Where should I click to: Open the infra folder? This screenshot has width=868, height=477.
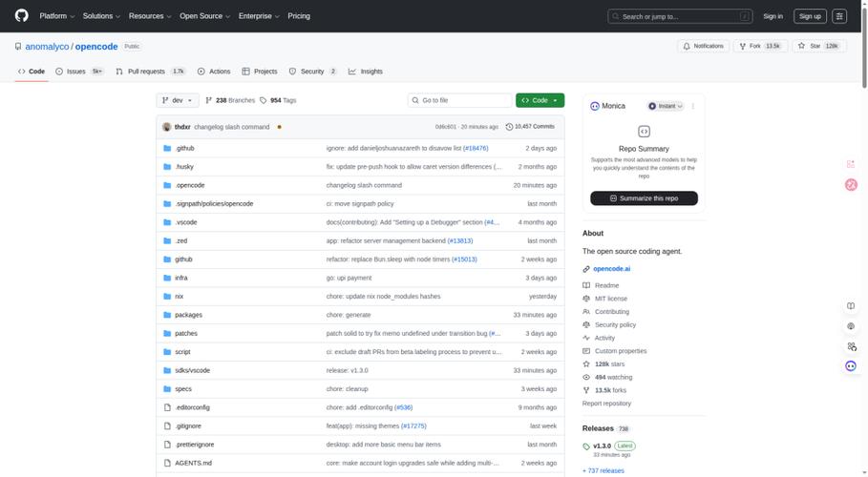[x=181, y=278]
